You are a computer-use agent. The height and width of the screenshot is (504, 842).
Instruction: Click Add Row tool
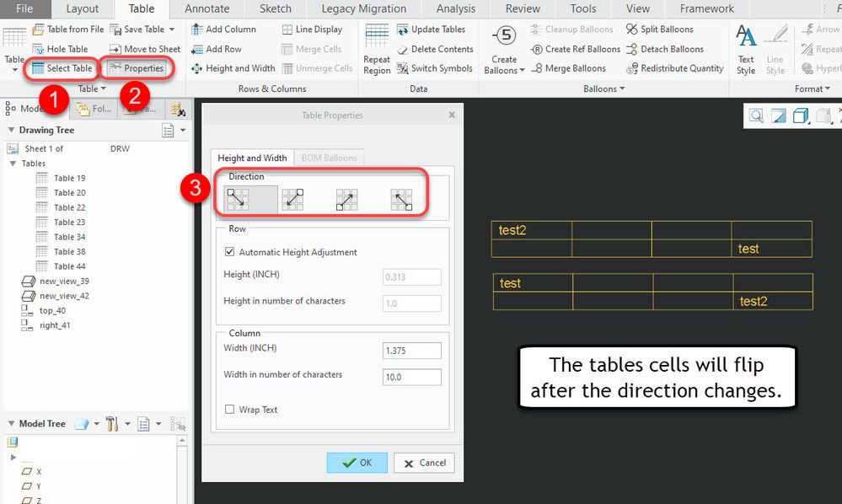(x=217, y=49)
